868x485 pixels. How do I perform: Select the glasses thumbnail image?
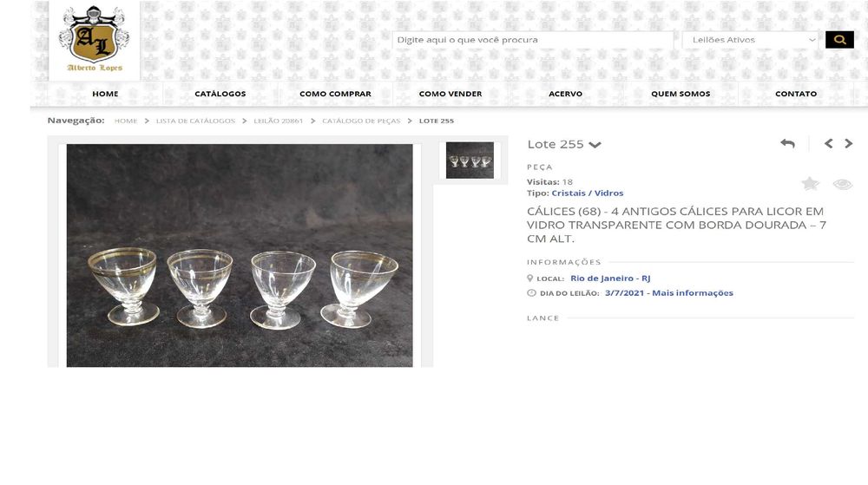(470, 161)
